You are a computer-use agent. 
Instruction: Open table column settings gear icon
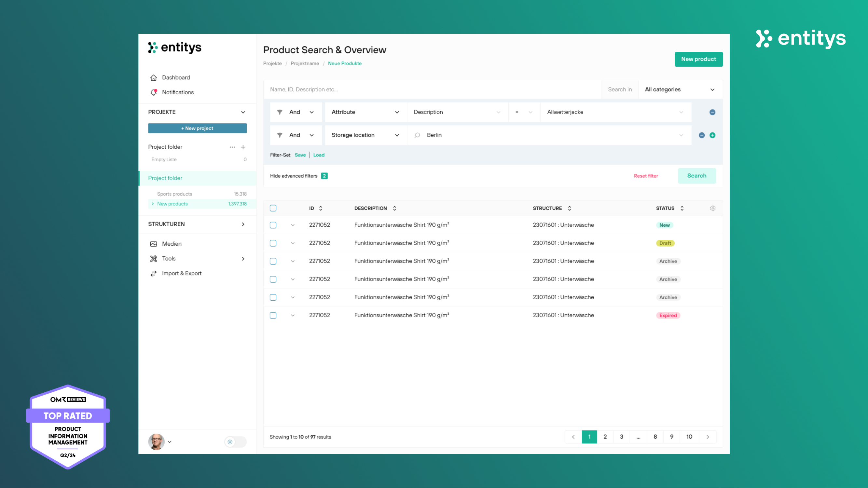pos(713,208)
